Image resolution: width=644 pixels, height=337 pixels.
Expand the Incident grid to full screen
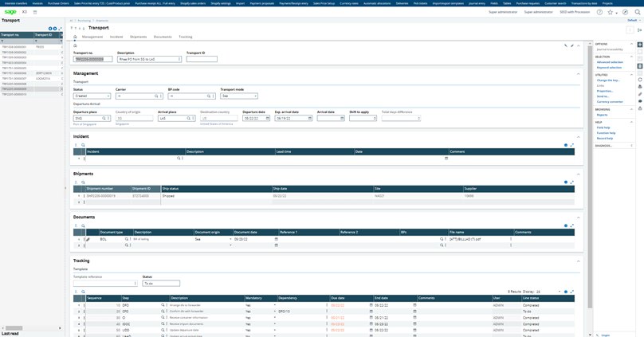[x=571, y=145]
